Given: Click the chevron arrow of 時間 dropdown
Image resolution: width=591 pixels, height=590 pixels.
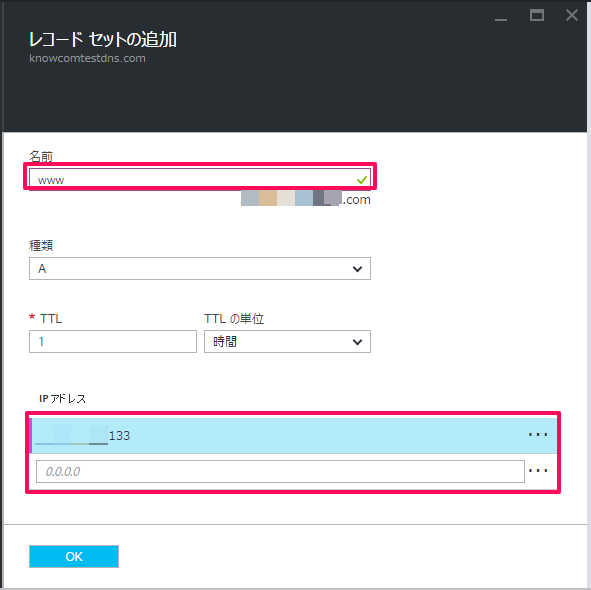Looking at the screenshot, I should click(x=357, y=342).
